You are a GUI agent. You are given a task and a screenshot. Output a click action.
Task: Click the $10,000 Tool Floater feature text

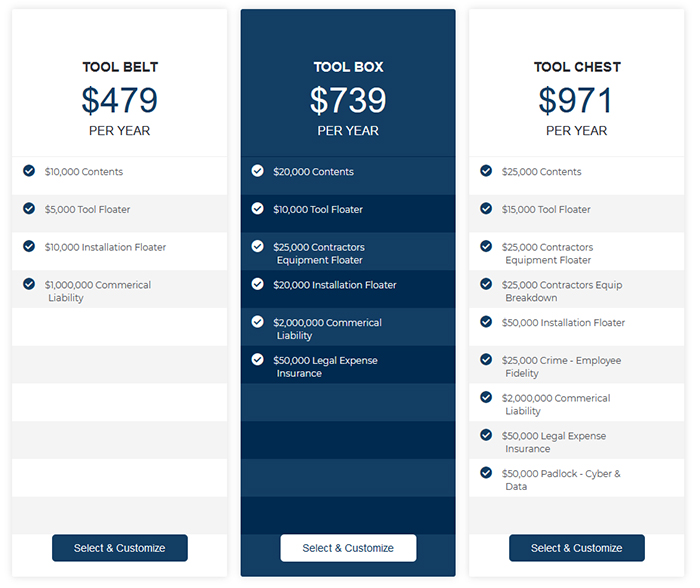(318, 210)
